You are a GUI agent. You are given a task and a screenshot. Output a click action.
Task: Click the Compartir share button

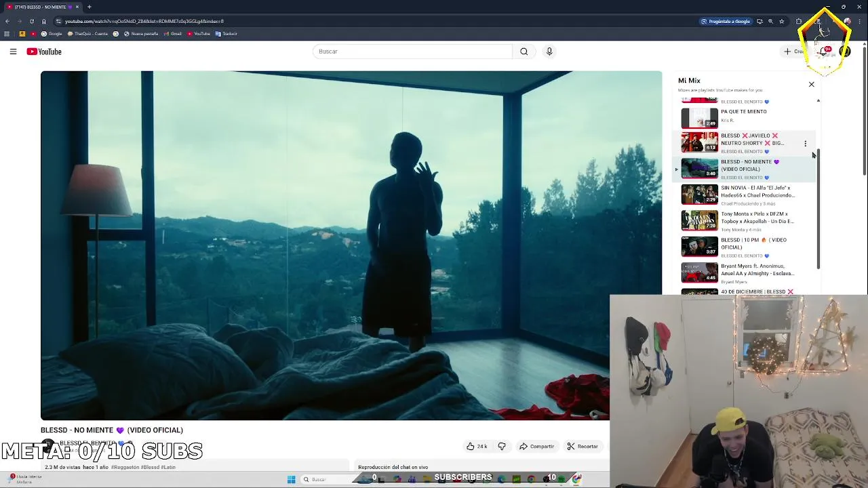536,447
